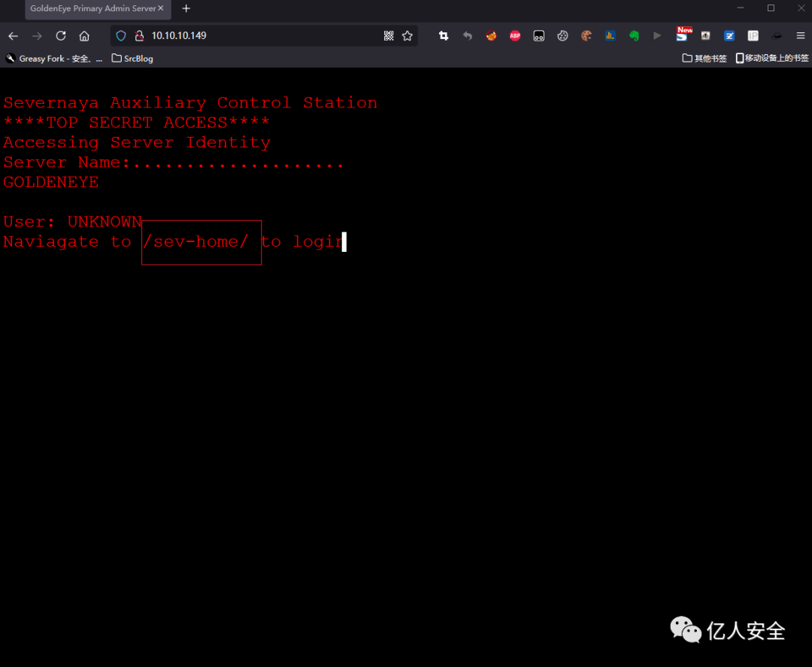Open the IP address extension icon
Screen dimensions: 812x667
coord(753,36)
